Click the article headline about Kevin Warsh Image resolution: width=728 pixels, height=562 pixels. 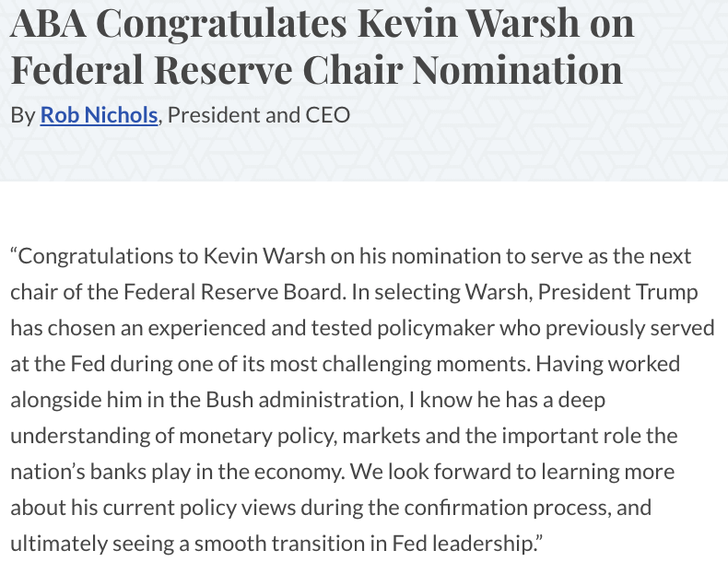(x=322, y=46)
